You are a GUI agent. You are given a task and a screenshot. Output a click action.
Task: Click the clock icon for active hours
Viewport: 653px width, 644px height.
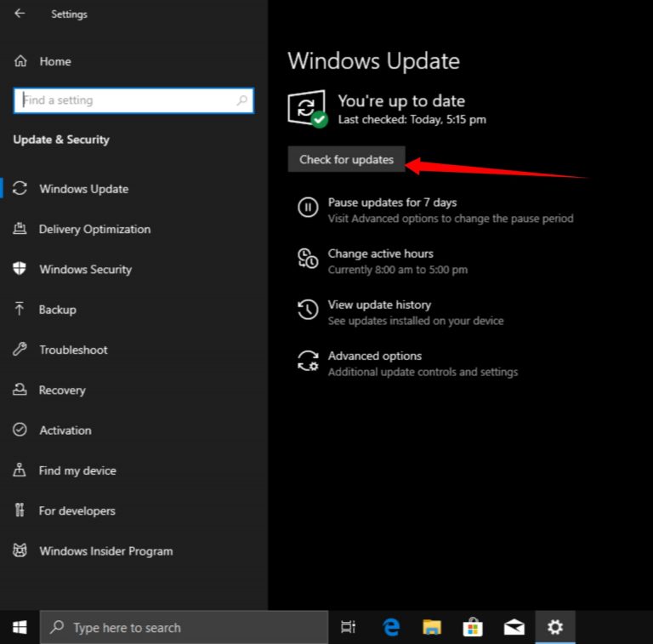tap(308, 259)
